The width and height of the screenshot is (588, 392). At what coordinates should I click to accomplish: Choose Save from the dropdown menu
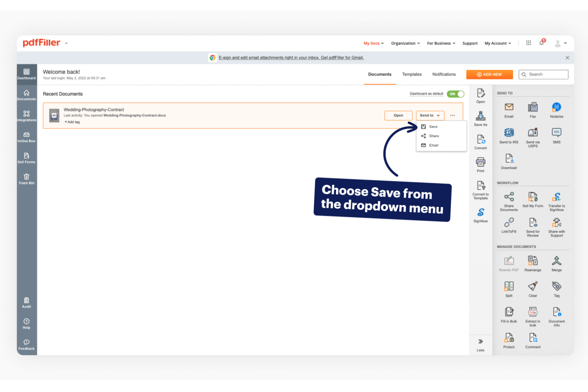(433, 126)
